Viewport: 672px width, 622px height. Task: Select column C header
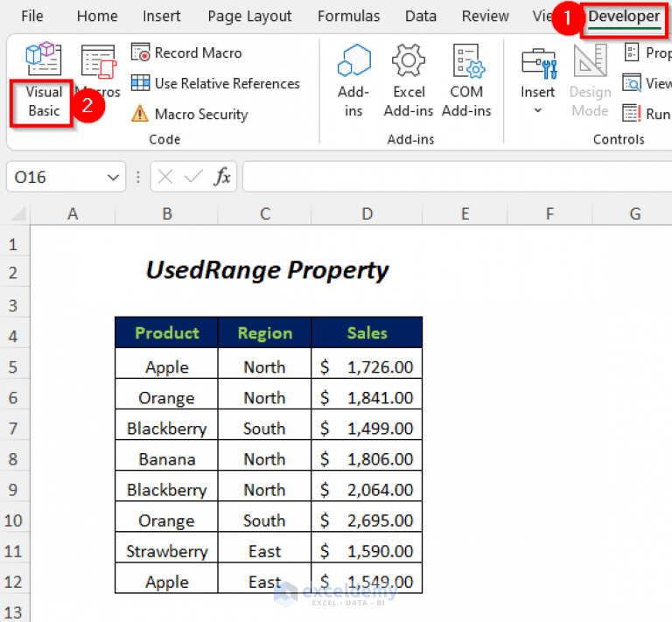click(265, 213)
